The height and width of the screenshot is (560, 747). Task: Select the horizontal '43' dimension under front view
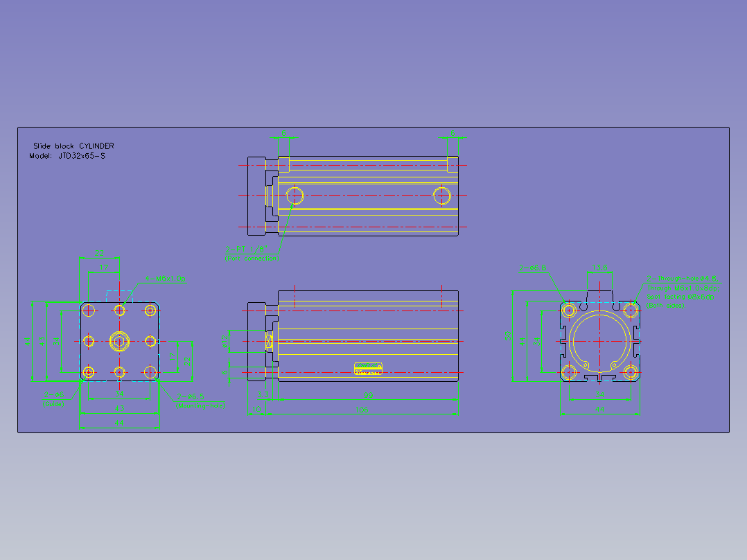point(119,408)
